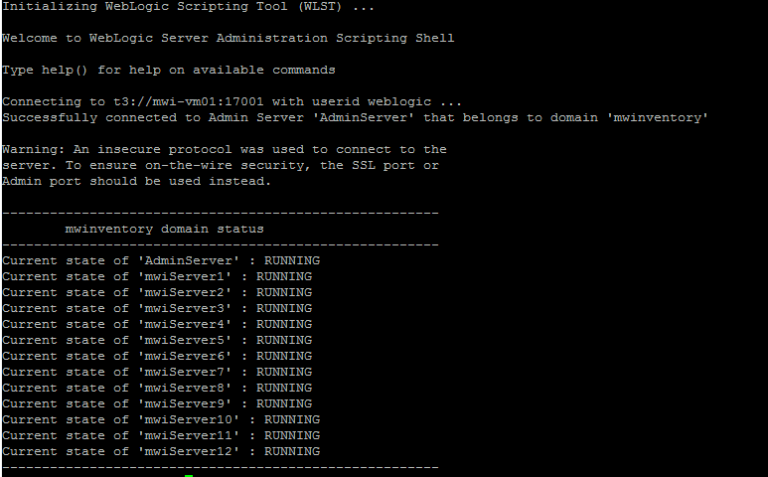This screenshot has height=477, width=768.
Task: Click the mwiServer6 state line
Action: [x=157, y=356]
